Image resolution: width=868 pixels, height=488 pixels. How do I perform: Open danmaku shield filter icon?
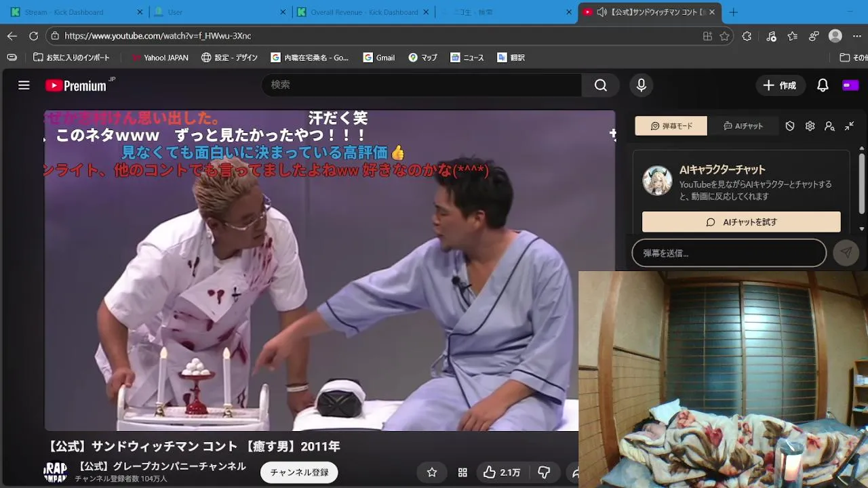tap(790, 126)
